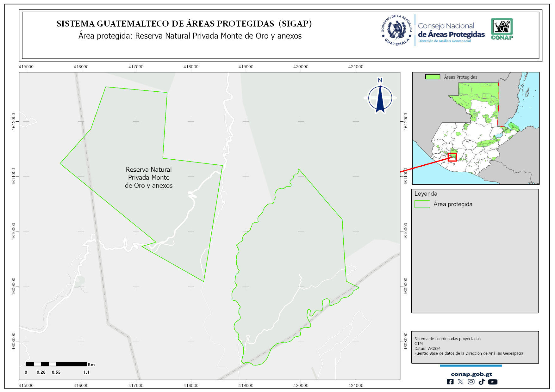Click the Sistema de coordenadas proyectadas text
This screenshot has width=555, height=392.
447,339
